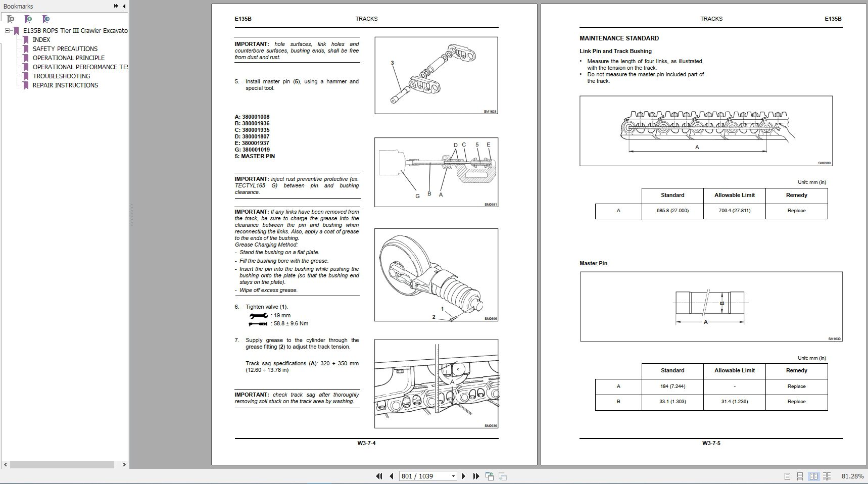Switch to single page view icon
This screenshot has height=484, width=868.
(787, 476)
